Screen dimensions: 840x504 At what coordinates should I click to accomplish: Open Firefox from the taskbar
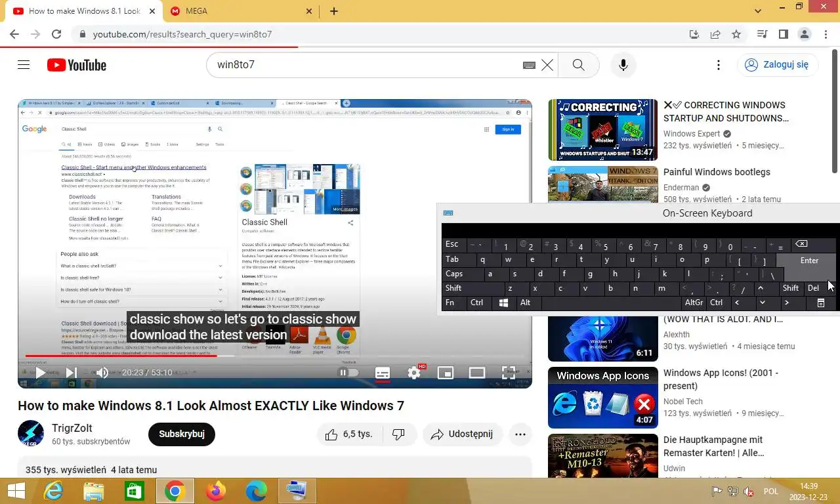pos(215,491)
